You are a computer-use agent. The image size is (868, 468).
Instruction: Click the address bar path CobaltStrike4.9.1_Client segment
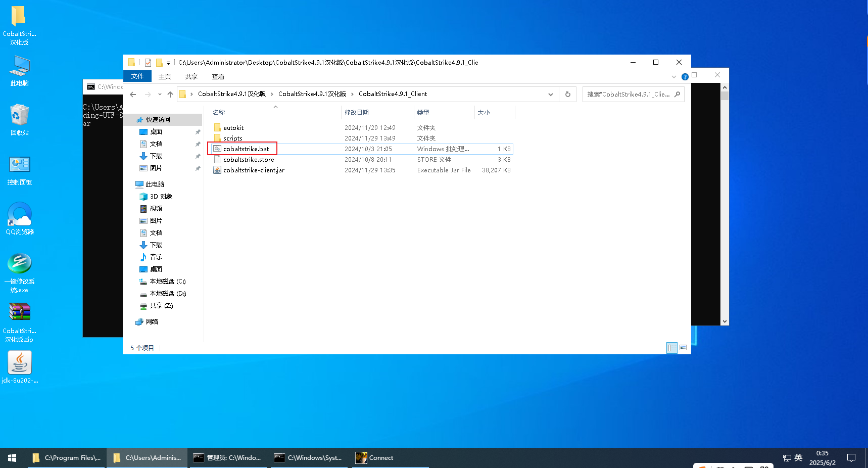point(393,94)
